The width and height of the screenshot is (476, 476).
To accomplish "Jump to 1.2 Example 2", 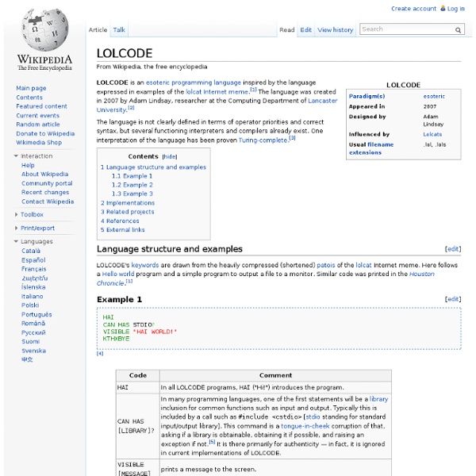I will [132, 185].
